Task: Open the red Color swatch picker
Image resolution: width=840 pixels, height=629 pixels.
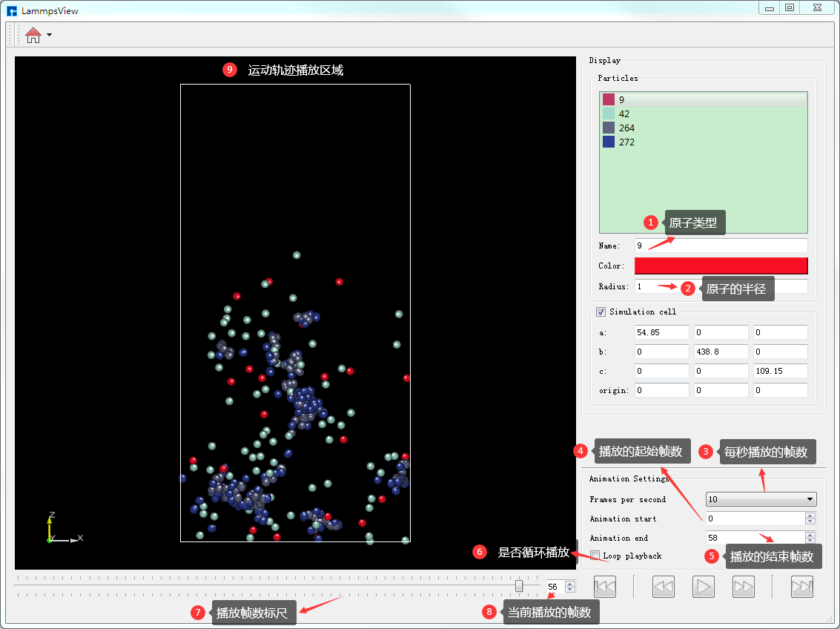Action: [721, 266]
